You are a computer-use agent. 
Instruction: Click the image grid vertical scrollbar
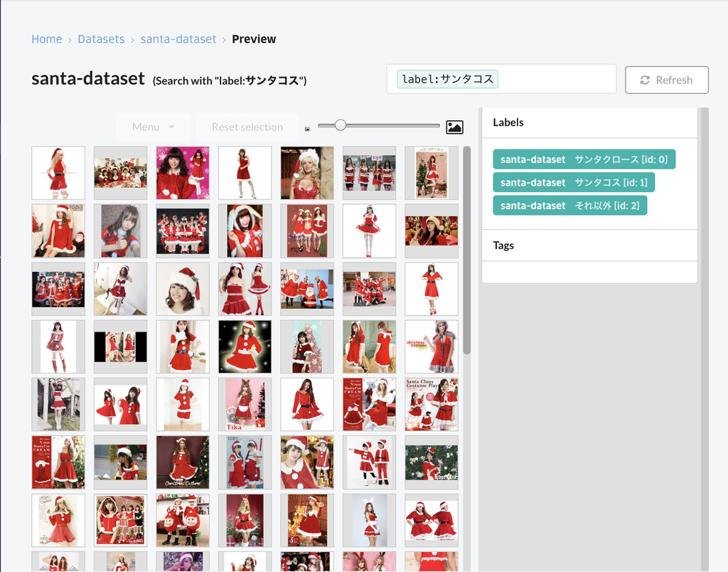[x=466, y=250]
